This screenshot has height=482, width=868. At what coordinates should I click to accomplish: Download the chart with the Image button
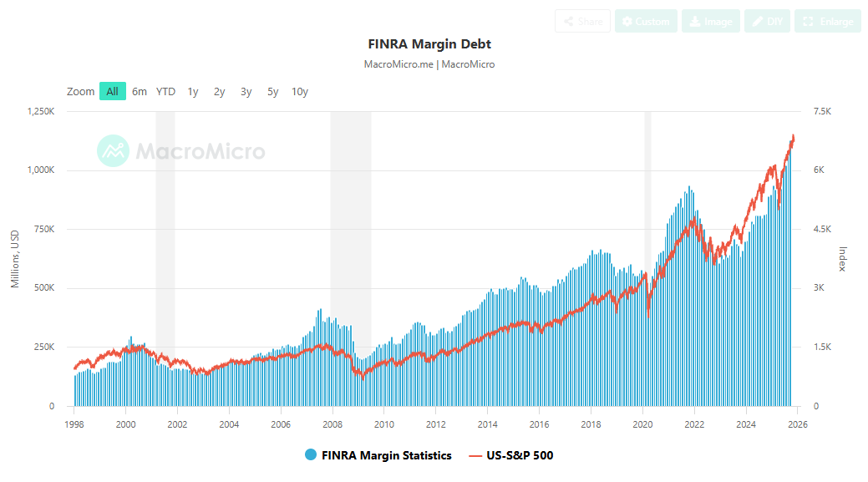(710, 22)
